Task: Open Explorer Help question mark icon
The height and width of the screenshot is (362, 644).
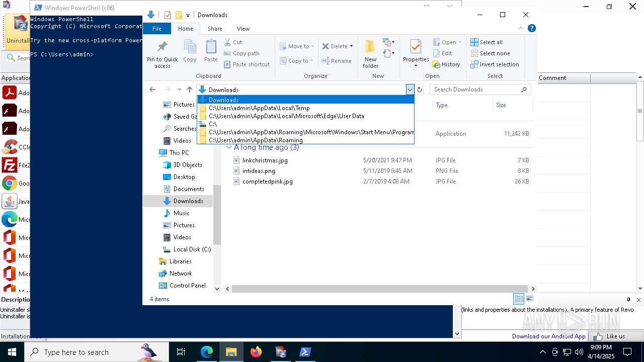Action: click(x=531, y=29)
